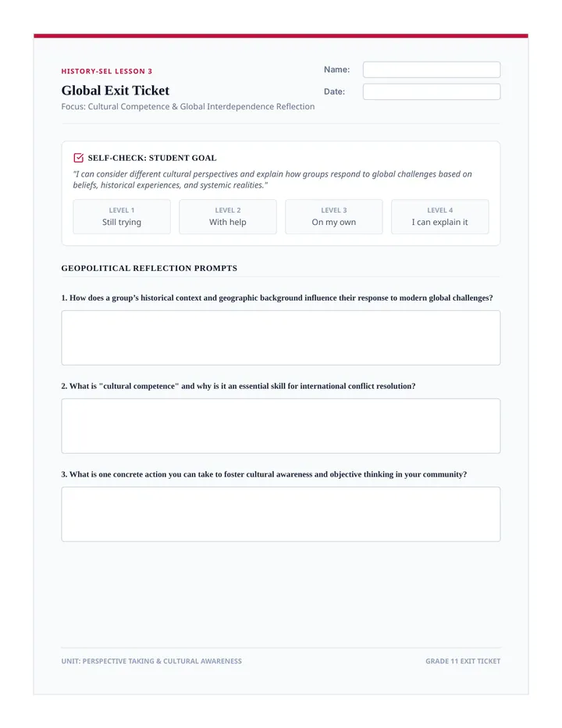The height and width of the screenshot is (728, 562).
Task: Select Level 2 With help box
Action: pyautogui.click(x=228, y=217)
